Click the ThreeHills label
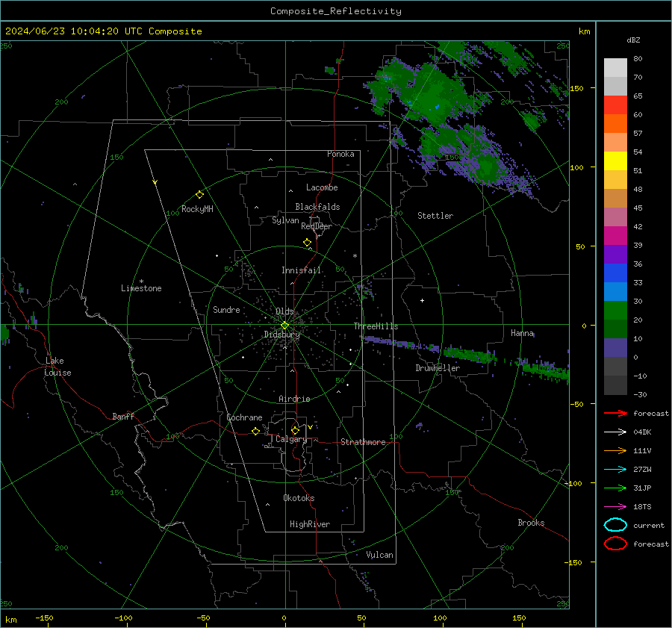Image resolution: width=672 pixels, height=628 pixels. tap(376, 326)
